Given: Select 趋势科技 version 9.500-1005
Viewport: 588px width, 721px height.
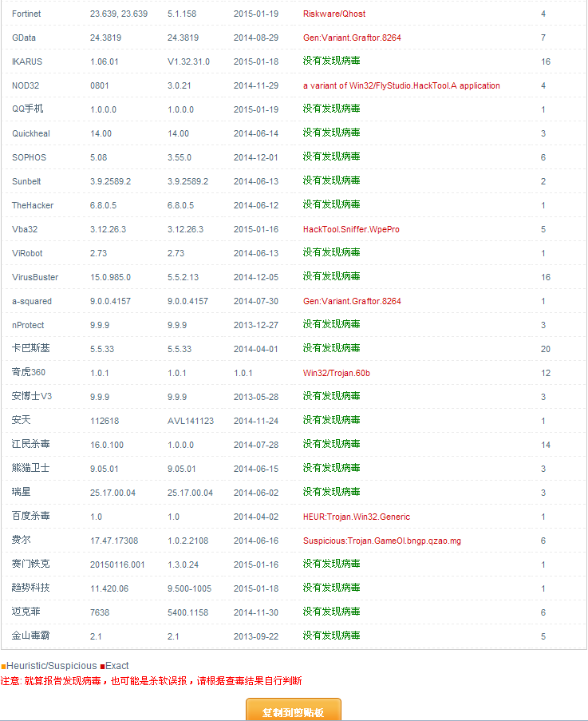Looking at the screenshot, I should [x=189, y=588].
